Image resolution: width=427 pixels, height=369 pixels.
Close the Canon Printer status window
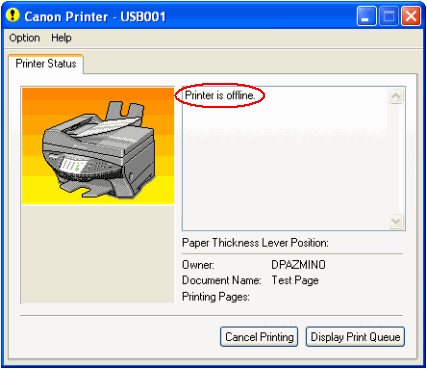tap(411, 16)
